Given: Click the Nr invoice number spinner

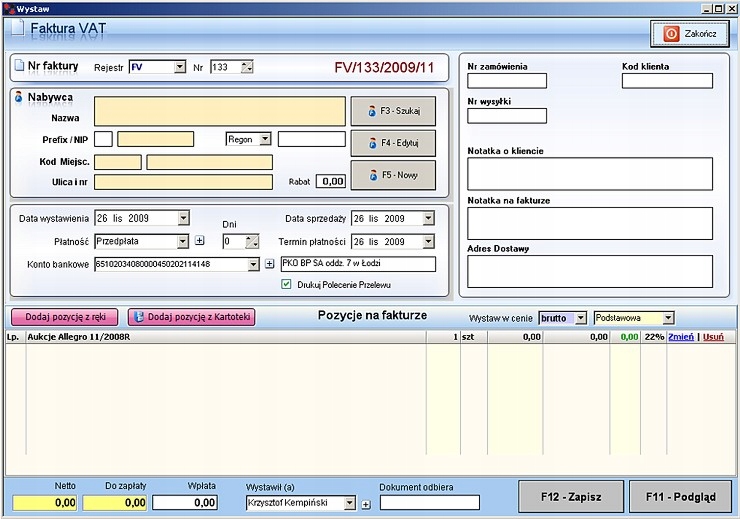Looking at the screenshot, I should coord(247,67).
